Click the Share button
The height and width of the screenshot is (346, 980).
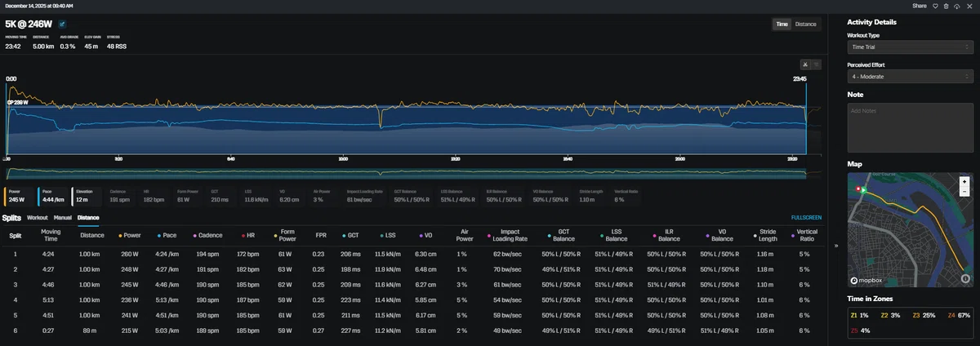pos(920,6)
